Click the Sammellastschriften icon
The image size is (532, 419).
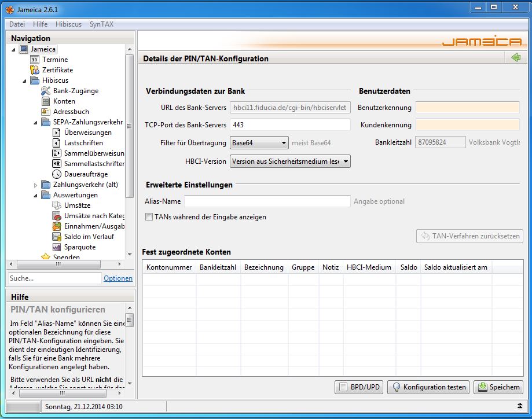coord(57,164)
